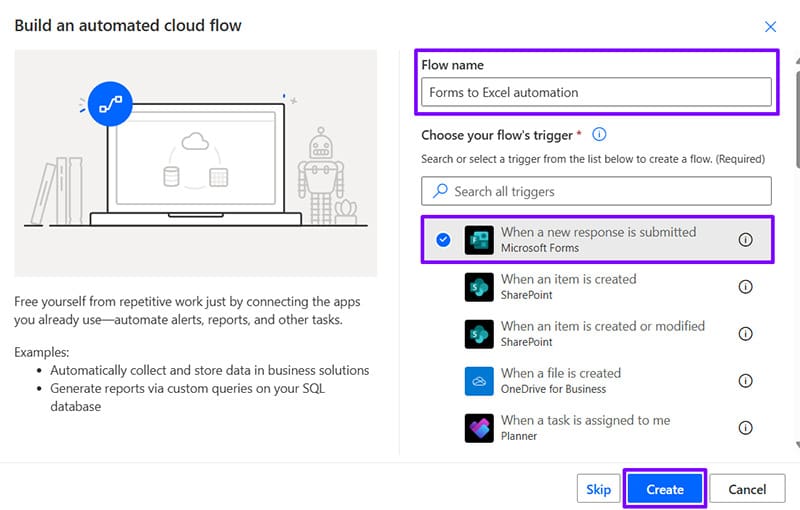Choose 'When a file is created' trigger

click(560, 374)
